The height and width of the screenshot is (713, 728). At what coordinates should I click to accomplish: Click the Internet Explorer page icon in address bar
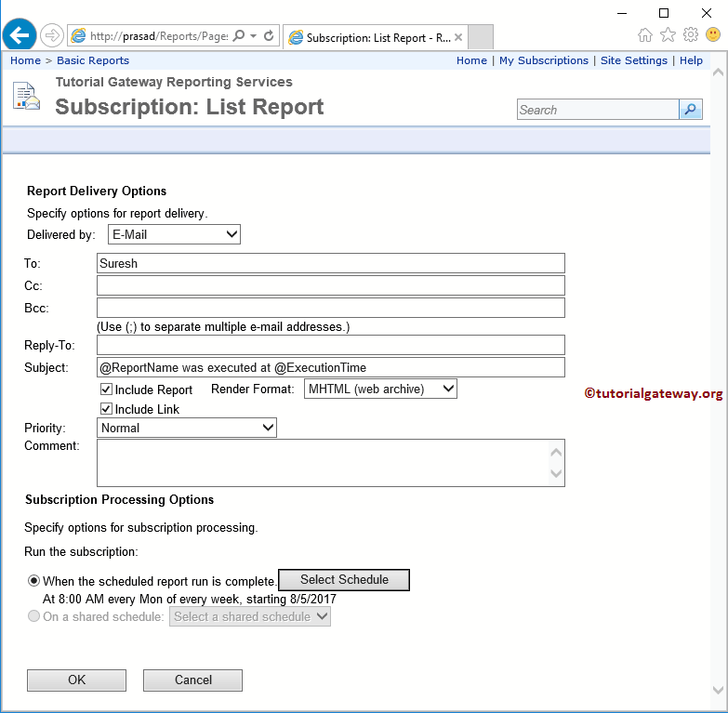78,35
